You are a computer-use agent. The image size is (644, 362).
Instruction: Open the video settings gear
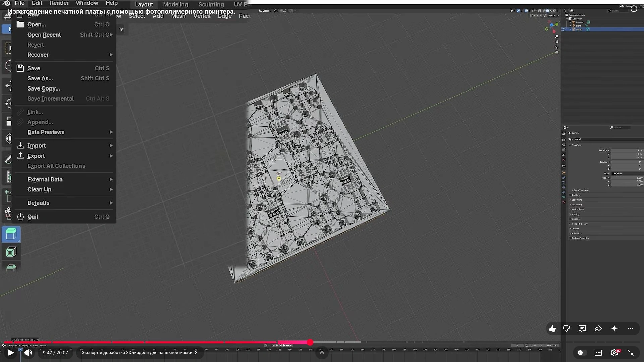[614, 353]
